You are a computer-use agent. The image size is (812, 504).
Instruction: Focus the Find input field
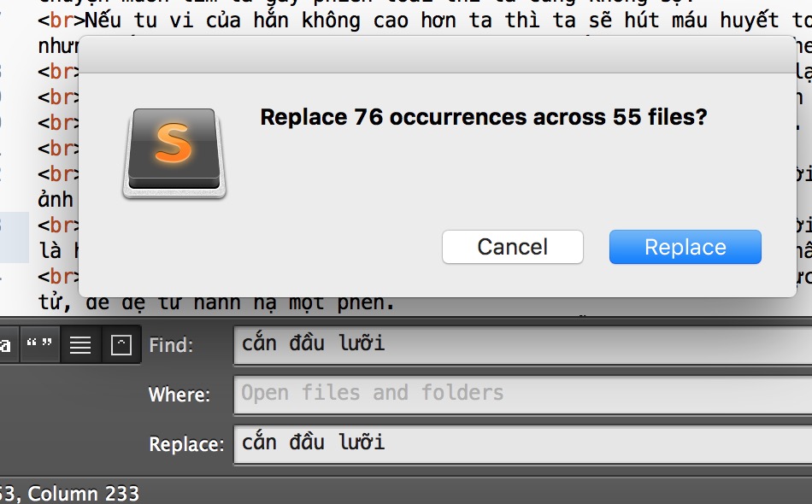(x=521, y=344)
